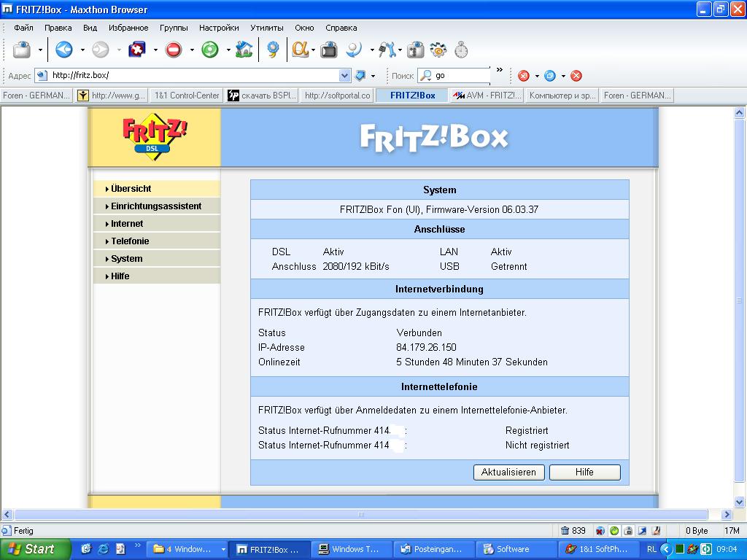
Task: Click the FRITZ! DSL logo
Action: tap(155, 137)
